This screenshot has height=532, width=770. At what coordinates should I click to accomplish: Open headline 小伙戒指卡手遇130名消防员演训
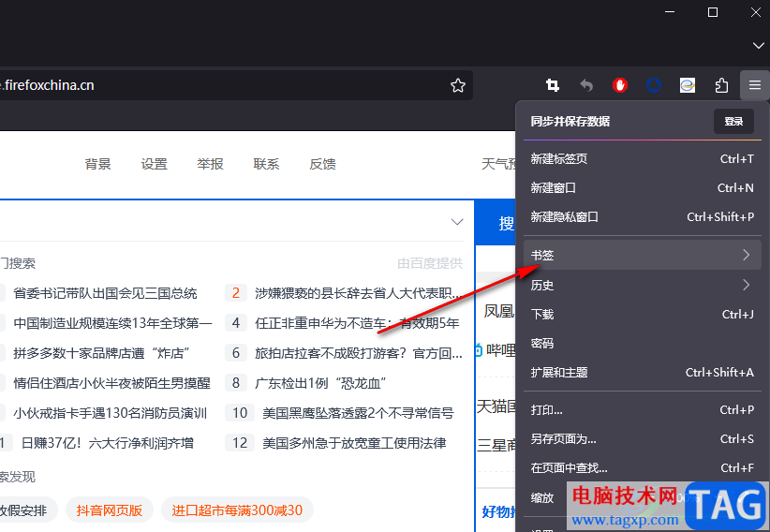pyautogui.click(x=111, y=413)
